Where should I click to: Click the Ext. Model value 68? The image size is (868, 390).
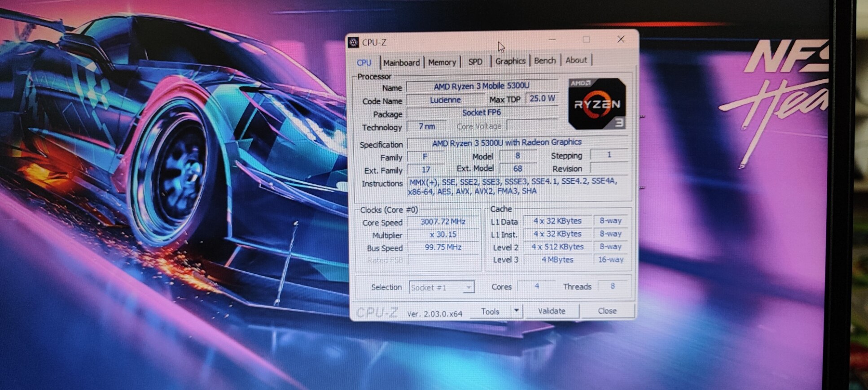click(517, 169)
